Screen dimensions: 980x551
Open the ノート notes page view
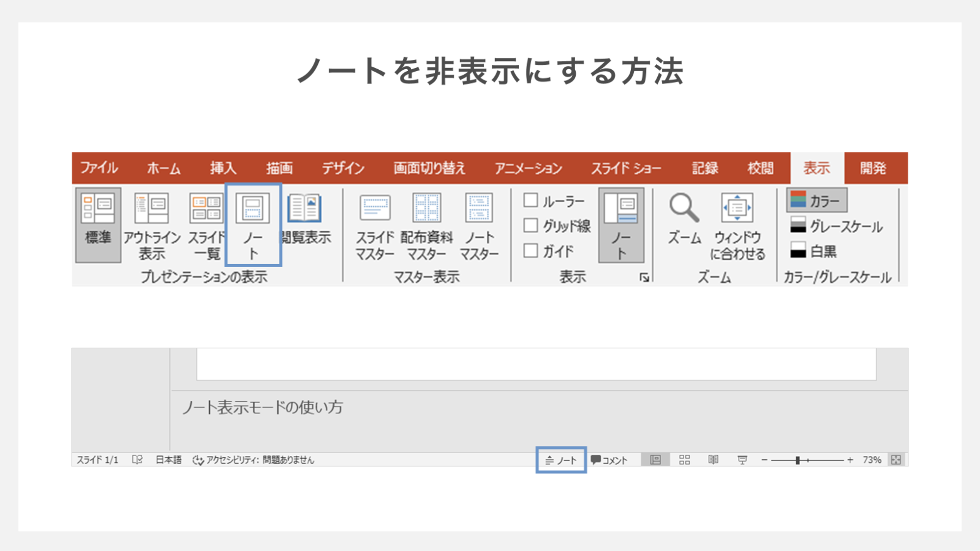[253, 225]
